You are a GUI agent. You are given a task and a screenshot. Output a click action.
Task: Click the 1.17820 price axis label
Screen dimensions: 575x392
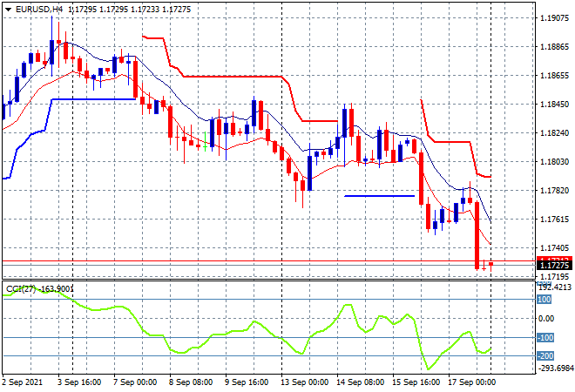(554, 190)
